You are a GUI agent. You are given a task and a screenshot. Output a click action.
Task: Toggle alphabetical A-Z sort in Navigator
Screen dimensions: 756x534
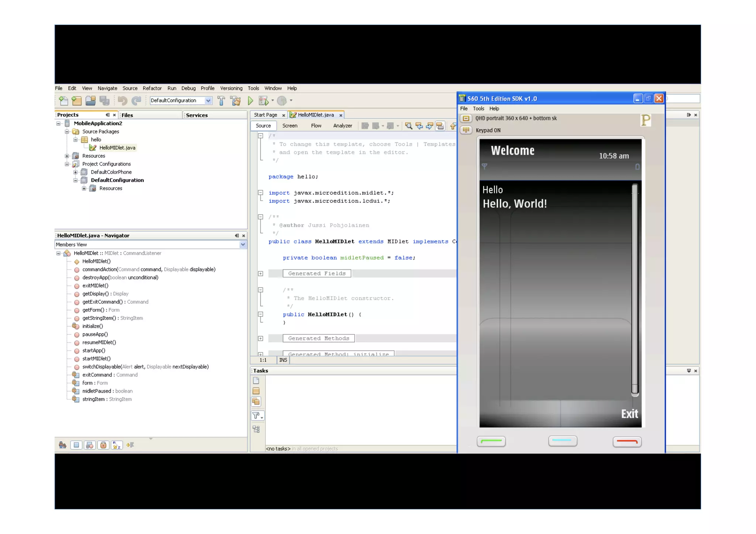click(x=117, y=445)
